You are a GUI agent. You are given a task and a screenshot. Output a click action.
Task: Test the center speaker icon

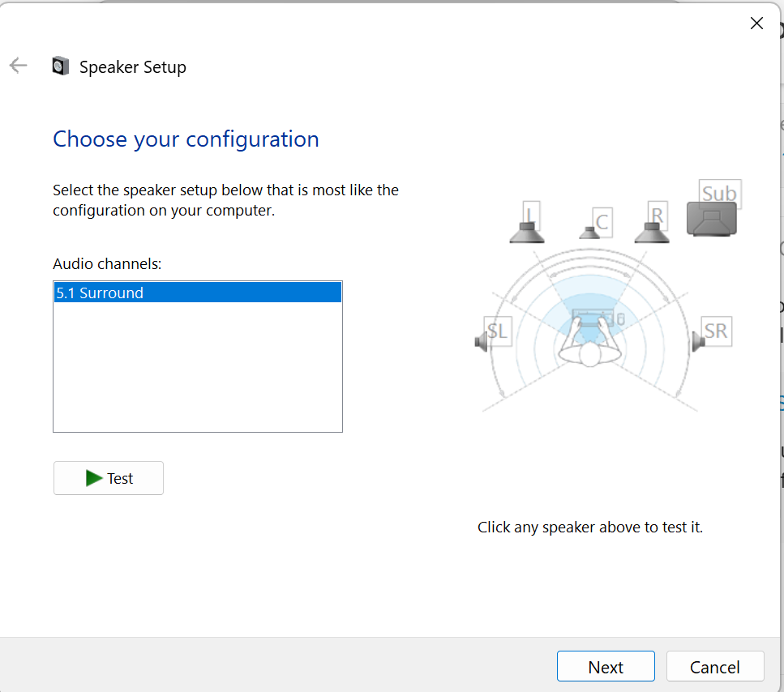[x=589, y=233]
